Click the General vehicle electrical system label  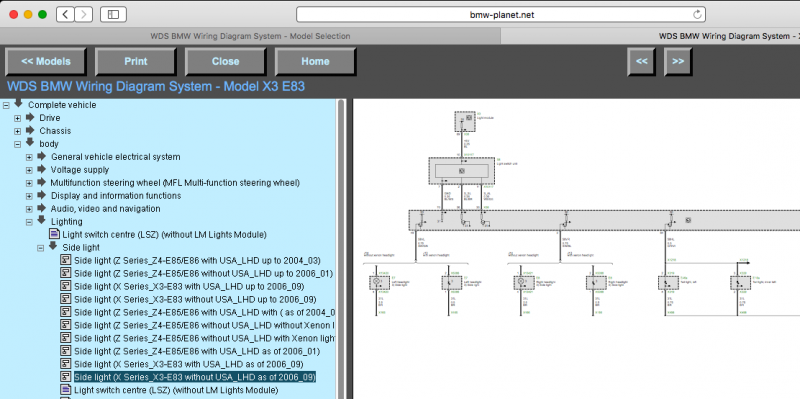(x=115, y=157)
